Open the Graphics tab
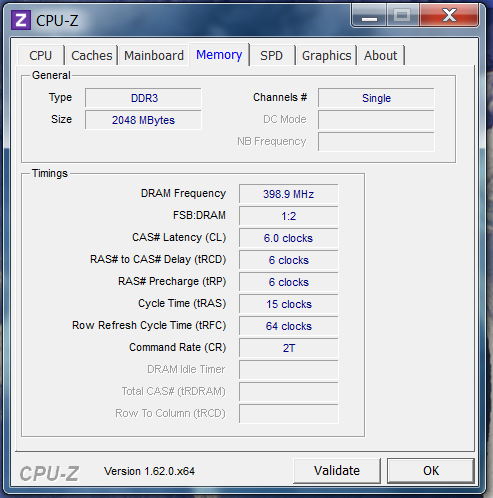 pyautogui.click(x=326, y=55)
